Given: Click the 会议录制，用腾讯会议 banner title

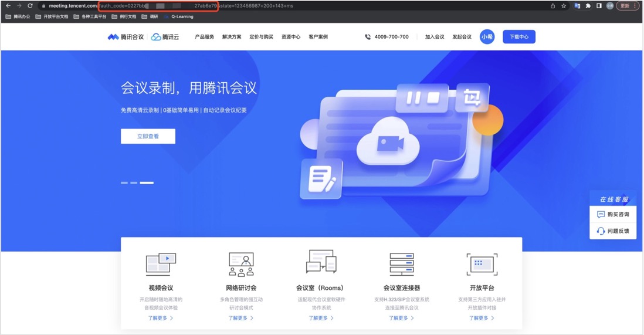Looking at the screenshot, I should coord(188,87).
